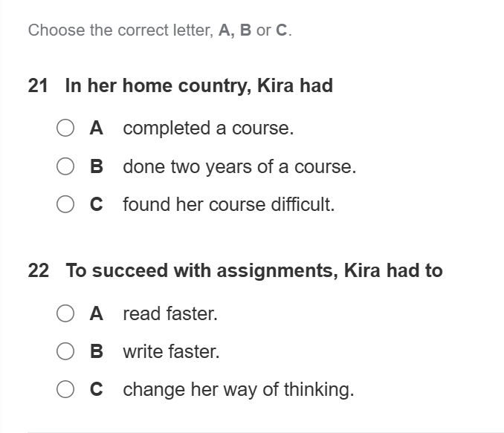Click letter C beside 'change her way of thinking'

pyautogui.click(x=96, y=389)
